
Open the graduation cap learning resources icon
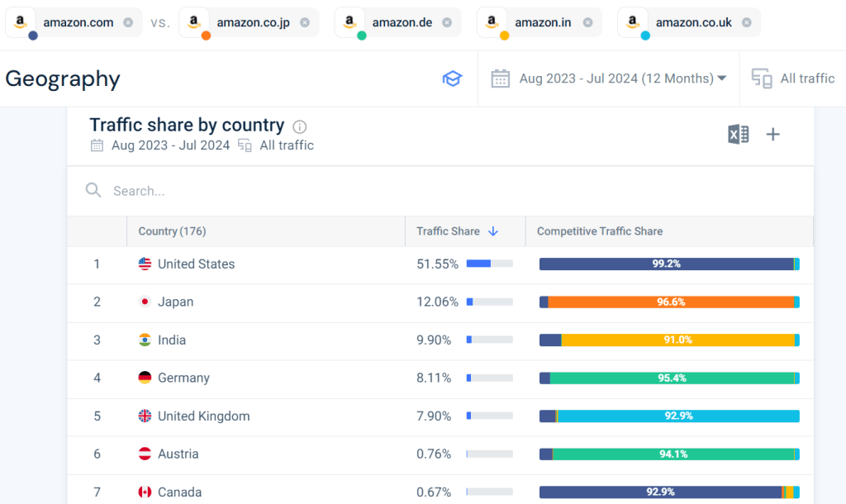pos(453,78)
